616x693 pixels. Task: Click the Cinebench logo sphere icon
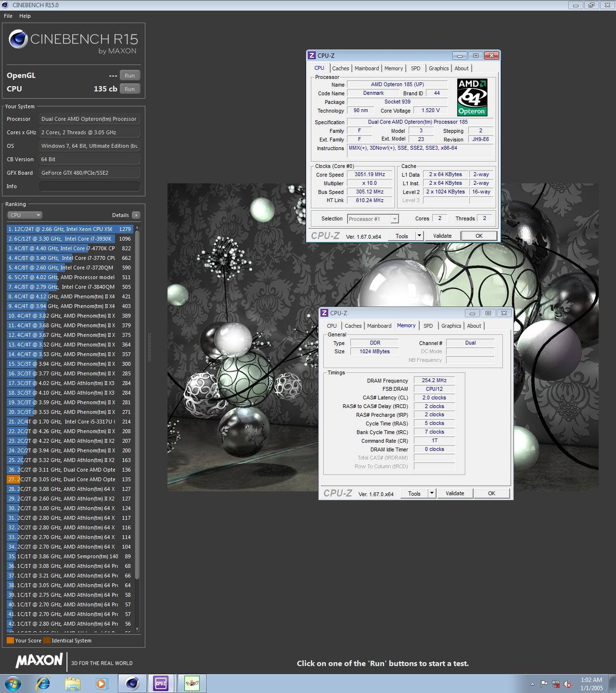click(18, 39)
